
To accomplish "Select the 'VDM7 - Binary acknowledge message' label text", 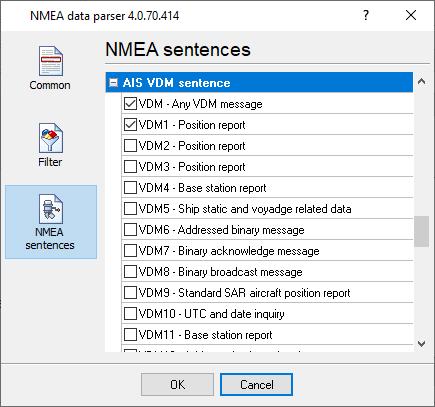I will point(229,251).
